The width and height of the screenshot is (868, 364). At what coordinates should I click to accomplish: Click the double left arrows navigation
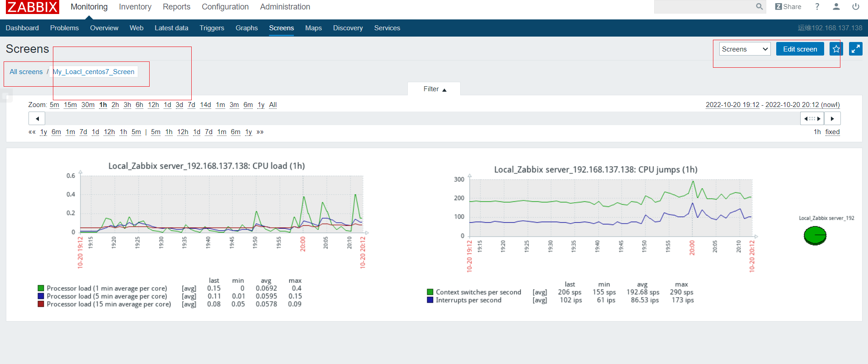[x=32, y=132]
